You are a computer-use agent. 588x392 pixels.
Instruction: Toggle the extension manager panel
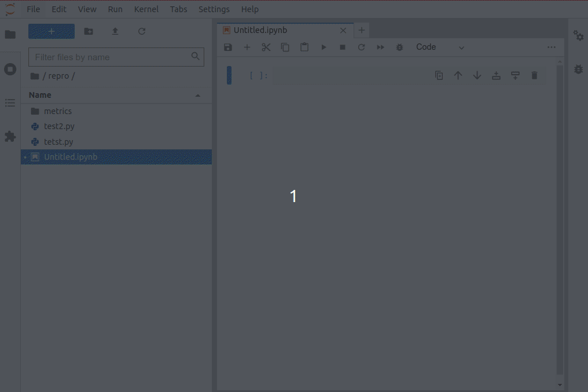10,136
